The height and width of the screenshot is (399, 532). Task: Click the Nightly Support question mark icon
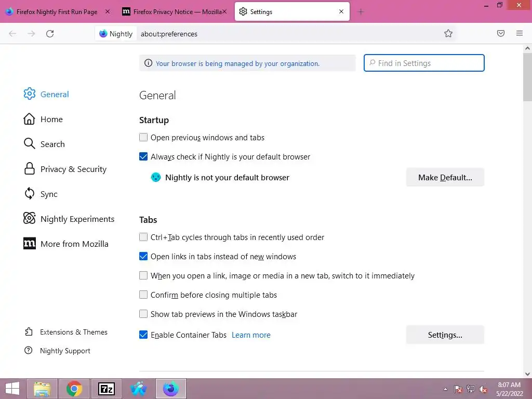(29, 351)
